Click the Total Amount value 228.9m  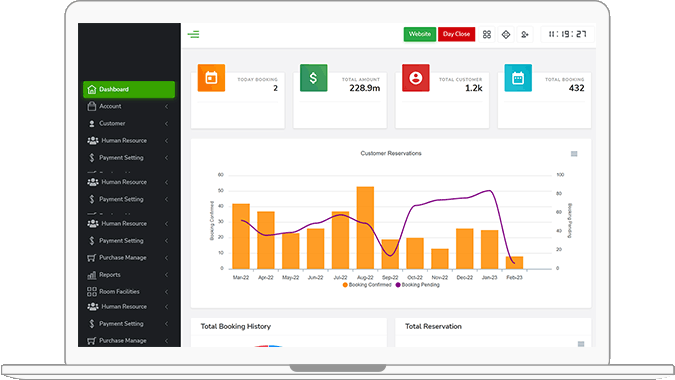(x=365, y=88)
